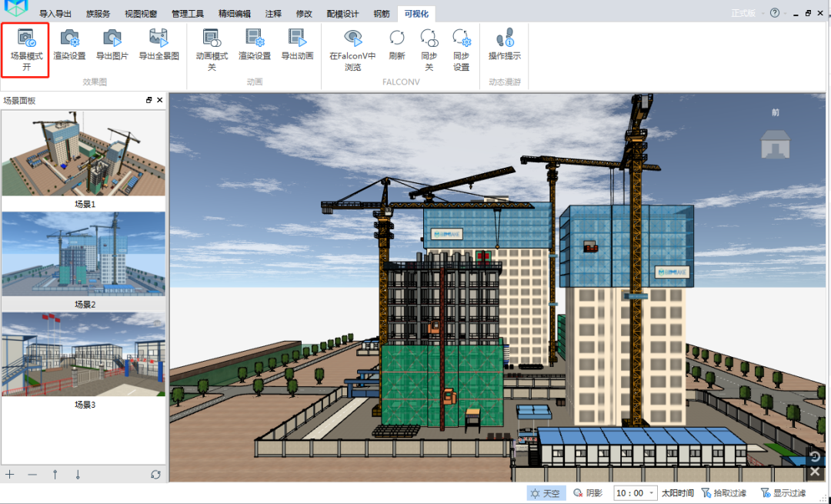Add a new scene with the plus icon
831x504 pixels.
10,475
